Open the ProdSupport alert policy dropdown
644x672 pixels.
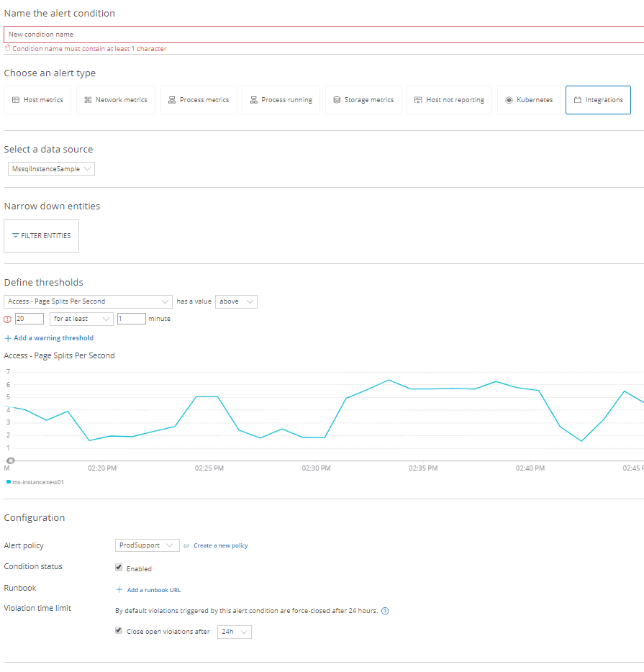(x=147, y=545)
